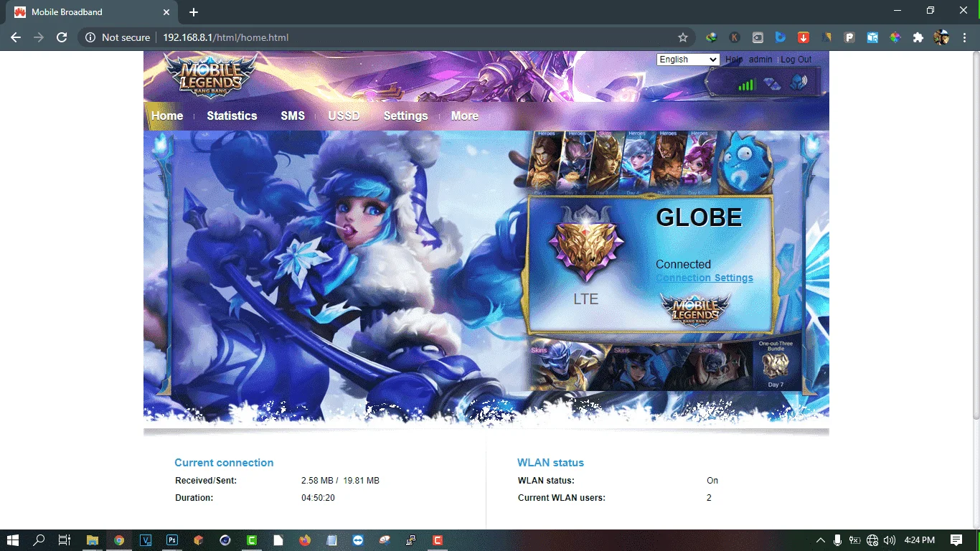Click the colorful pinwheel extension icon
Screen dimensions: 980x551
point(895,37)
